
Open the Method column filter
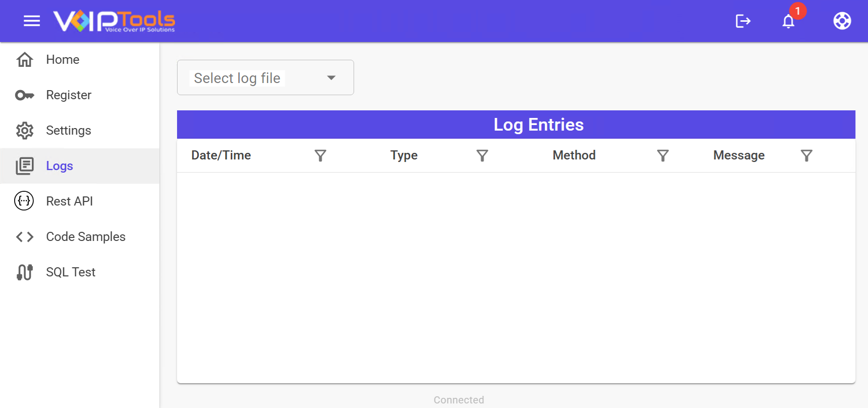click(663, 155)
